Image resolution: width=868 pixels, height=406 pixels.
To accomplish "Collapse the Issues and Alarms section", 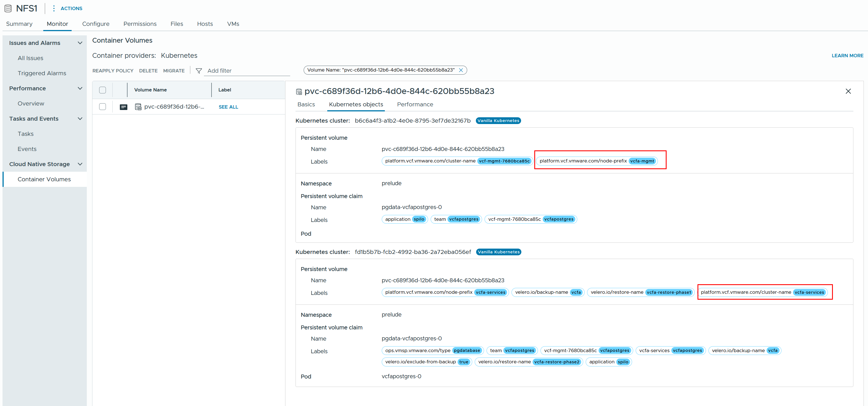I will click(80, 43).
